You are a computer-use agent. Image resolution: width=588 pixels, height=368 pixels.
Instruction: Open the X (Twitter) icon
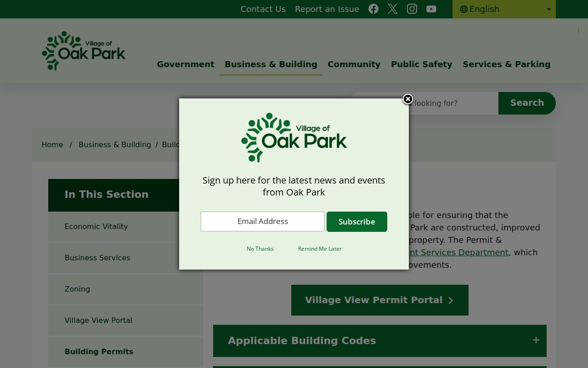tap(393, 9)
